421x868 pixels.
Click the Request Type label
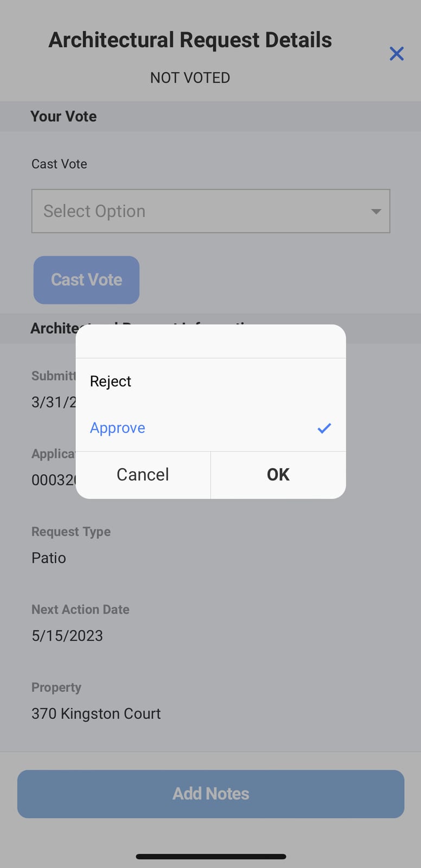pyautogui.click(x=71, y=532)
